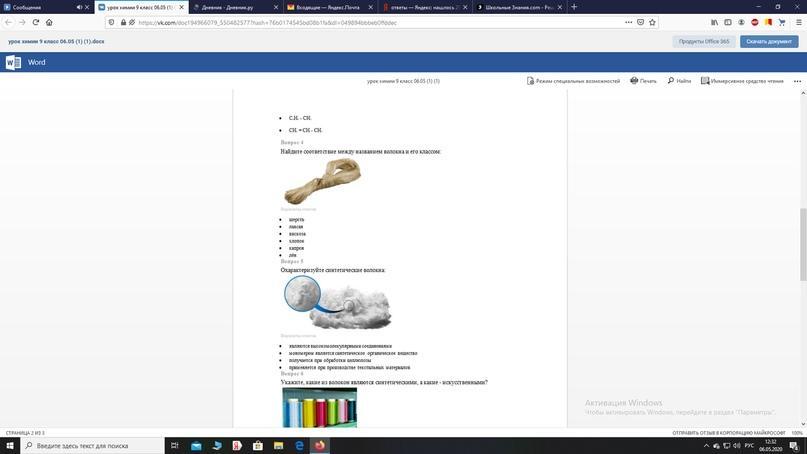Close the урок химии 9 класс tab

tap(181, 7)
